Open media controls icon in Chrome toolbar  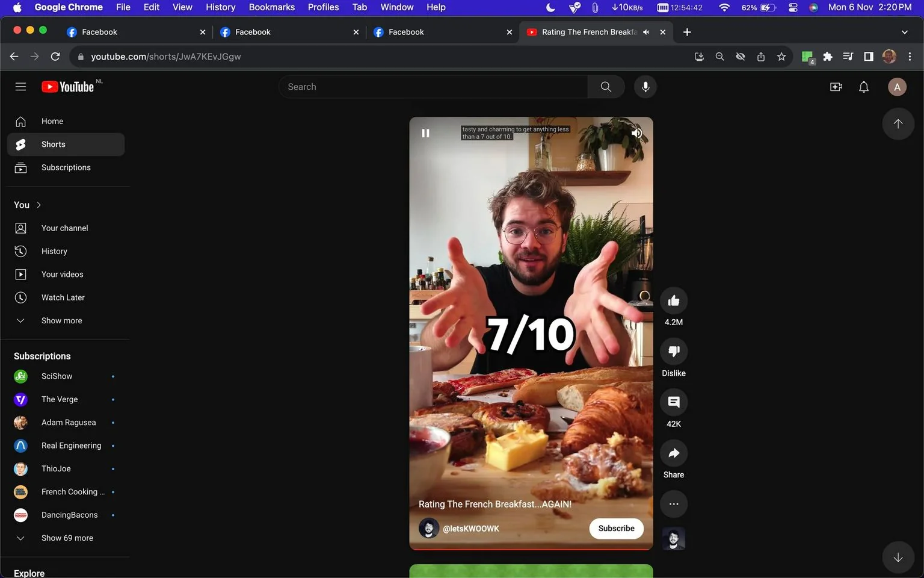click(848, 57)
